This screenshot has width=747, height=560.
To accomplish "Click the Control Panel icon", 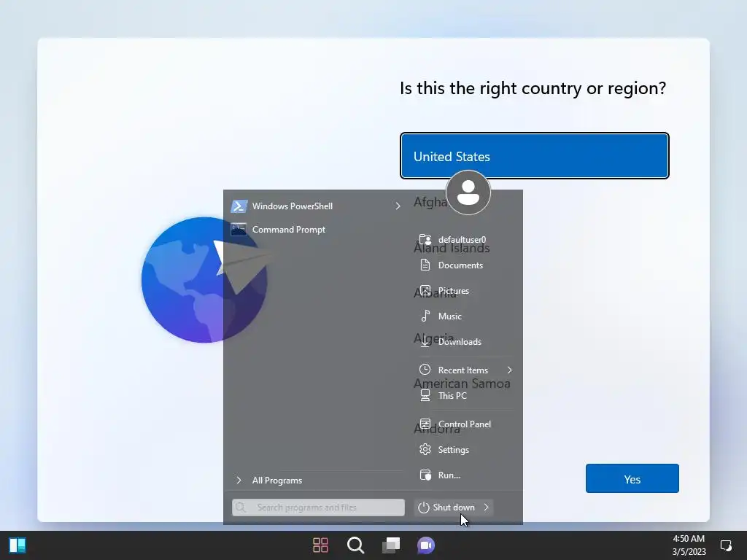I will coord(425,424).
